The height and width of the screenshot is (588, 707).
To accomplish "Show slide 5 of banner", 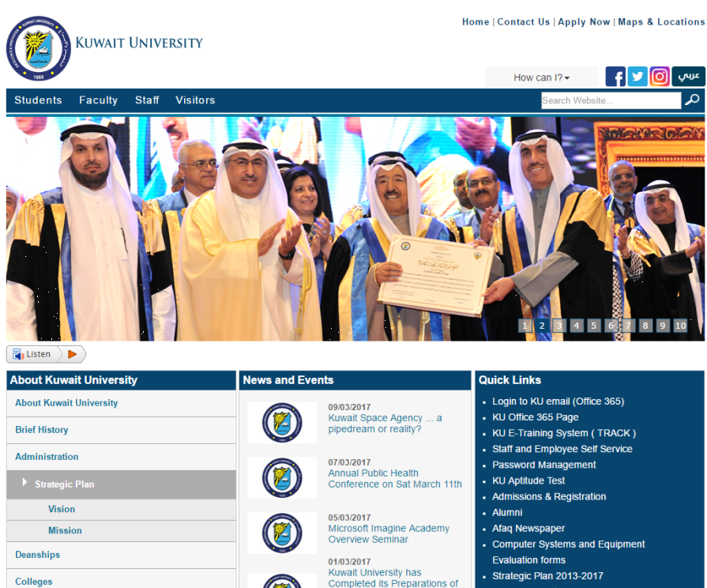I will (594, 326).
